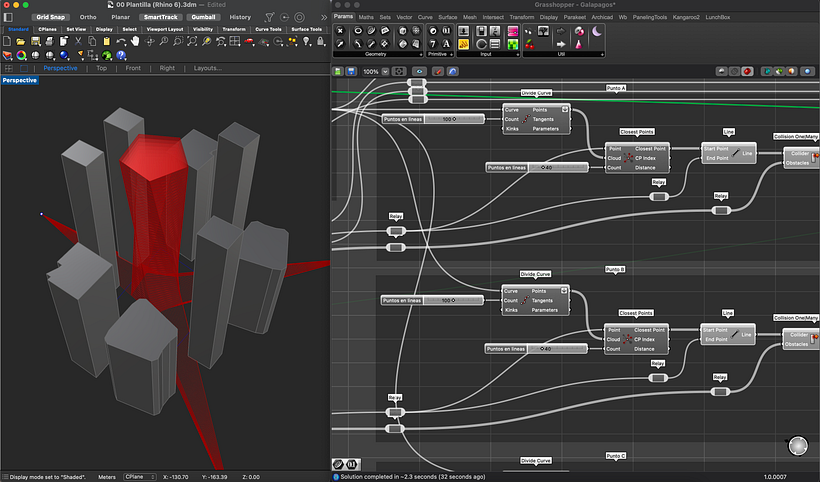Expand the Primitive panel plus
Image resolution: width=820 pixels, height=482 pixels.
[451, 54]
